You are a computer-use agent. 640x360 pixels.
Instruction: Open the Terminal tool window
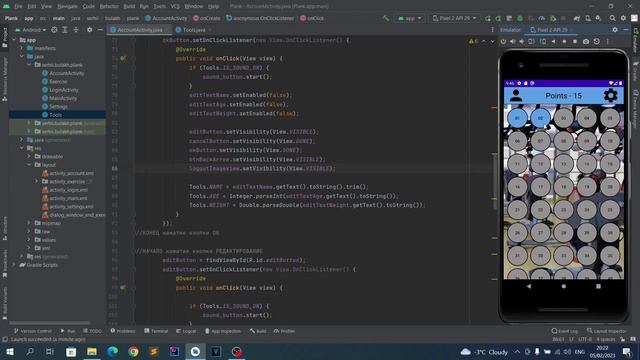156,331
